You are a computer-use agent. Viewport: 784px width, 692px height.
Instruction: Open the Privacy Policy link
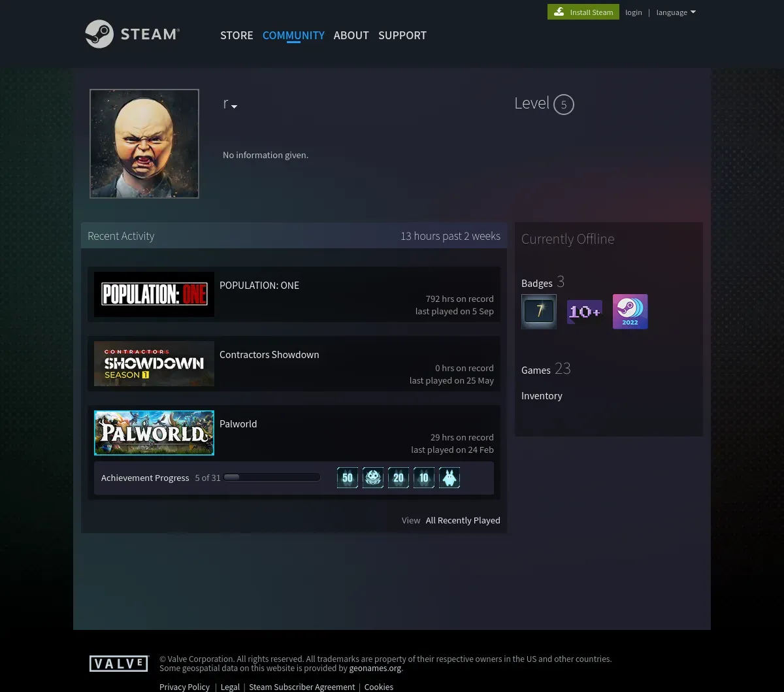[184, 687]
